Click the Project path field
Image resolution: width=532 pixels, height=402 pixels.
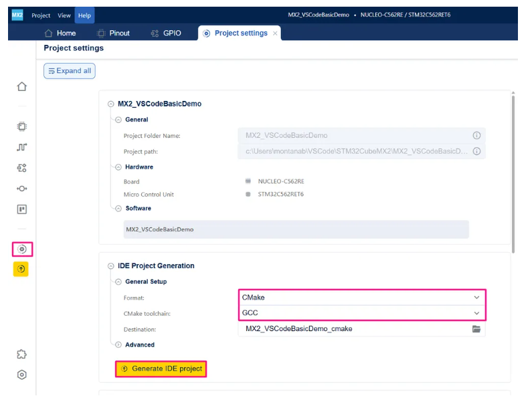pos(361,151)
